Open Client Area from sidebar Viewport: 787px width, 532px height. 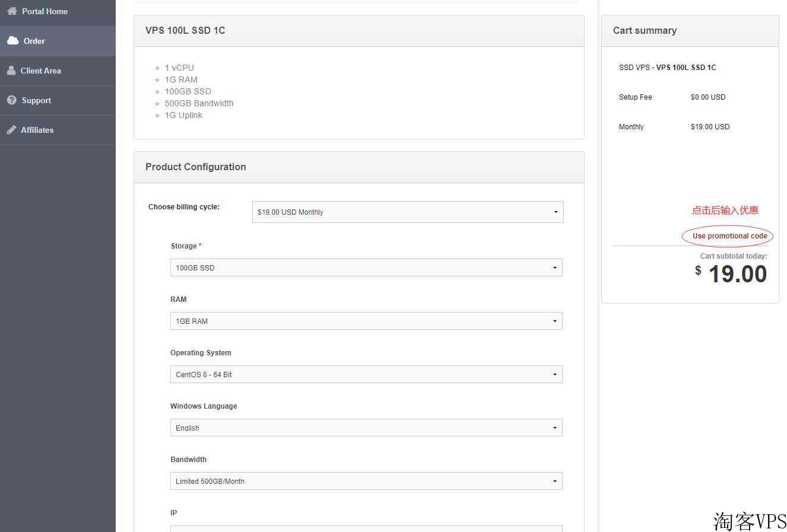coord(41,71)
